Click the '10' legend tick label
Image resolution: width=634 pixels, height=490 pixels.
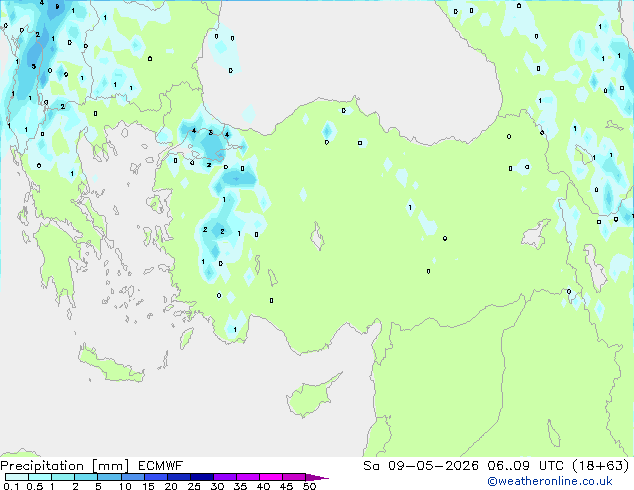125,486
